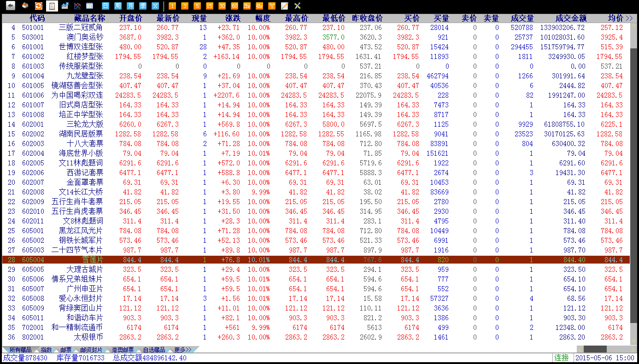Select the 红楼梦型张 row name
The image size is (639, 364).
point(85,57)
